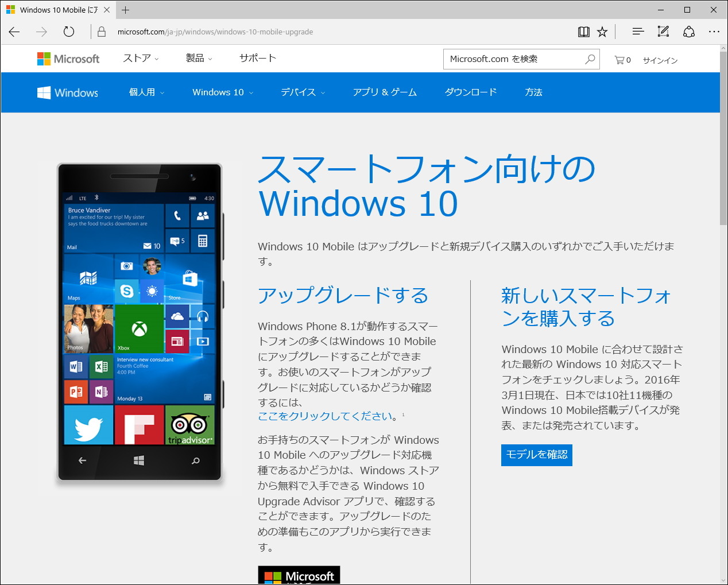Add this page to favorites via star icon

pyautogui.click(x=602, y=32)
